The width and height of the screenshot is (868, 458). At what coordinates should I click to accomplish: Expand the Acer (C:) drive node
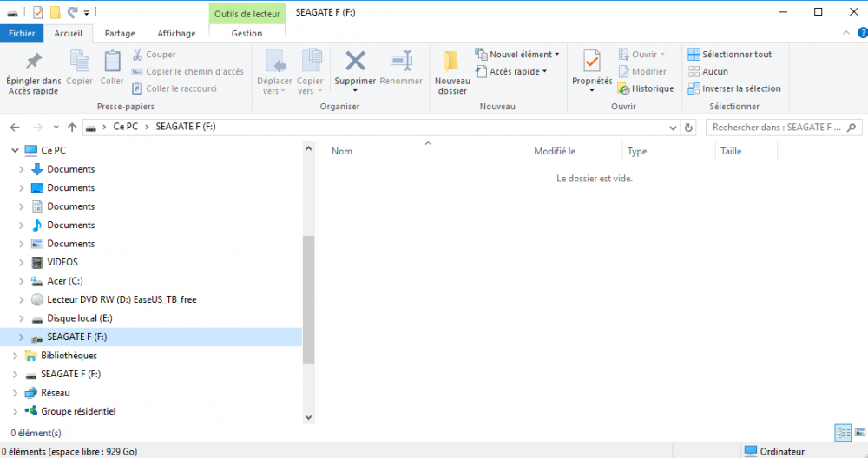click(x=22, y=281)
